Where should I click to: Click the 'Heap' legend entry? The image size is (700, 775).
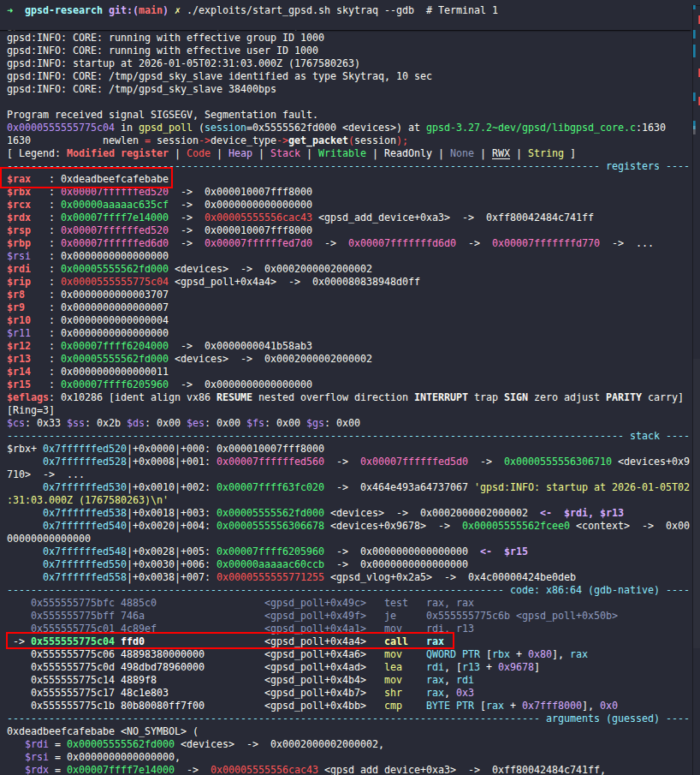(x=240, y=153)
